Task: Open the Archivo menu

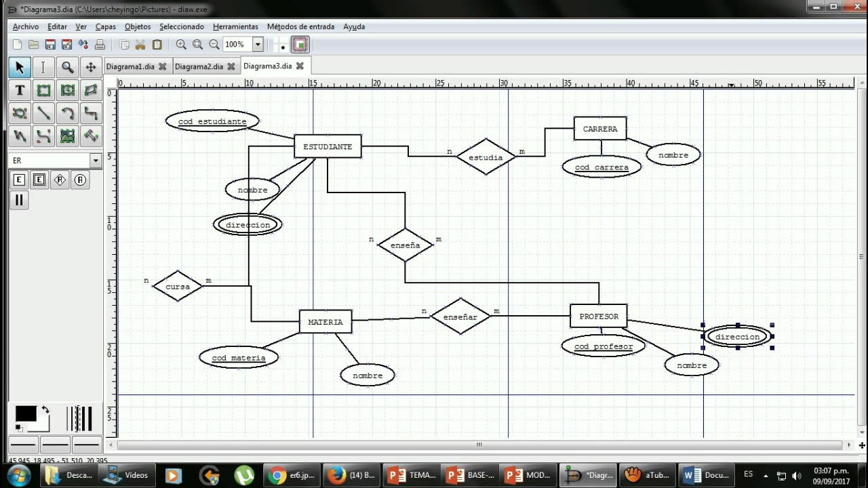Action: coord(26,26)
